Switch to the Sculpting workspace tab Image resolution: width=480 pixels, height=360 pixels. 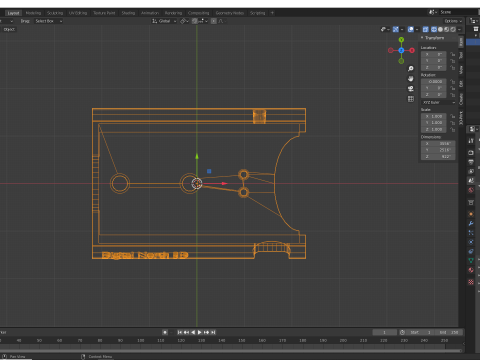click(55, 13)
